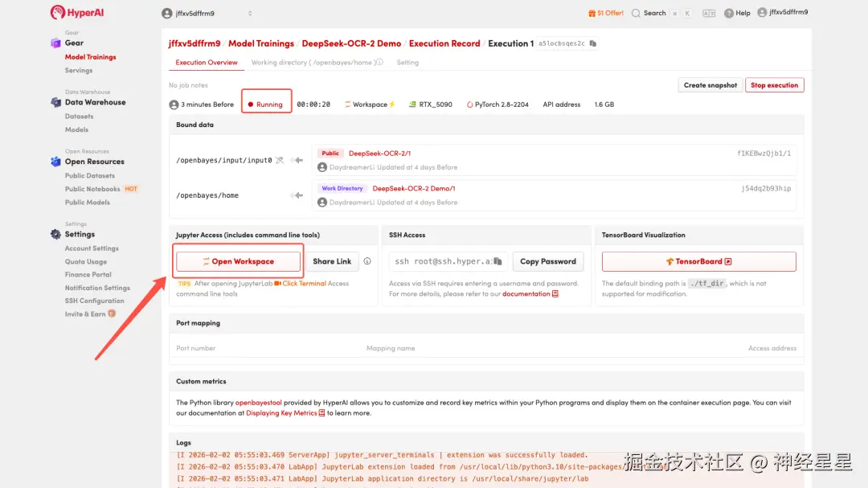The image size is (868, 488).
Task: Open Public Datasets in the sidebar
Action: pos(90,175)
